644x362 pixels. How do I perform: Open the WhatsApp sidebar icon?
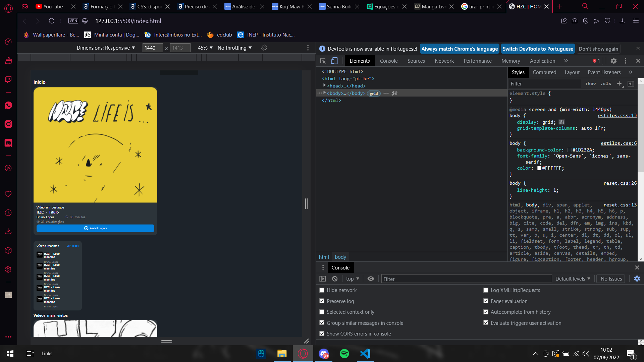(x=8, y=105)
